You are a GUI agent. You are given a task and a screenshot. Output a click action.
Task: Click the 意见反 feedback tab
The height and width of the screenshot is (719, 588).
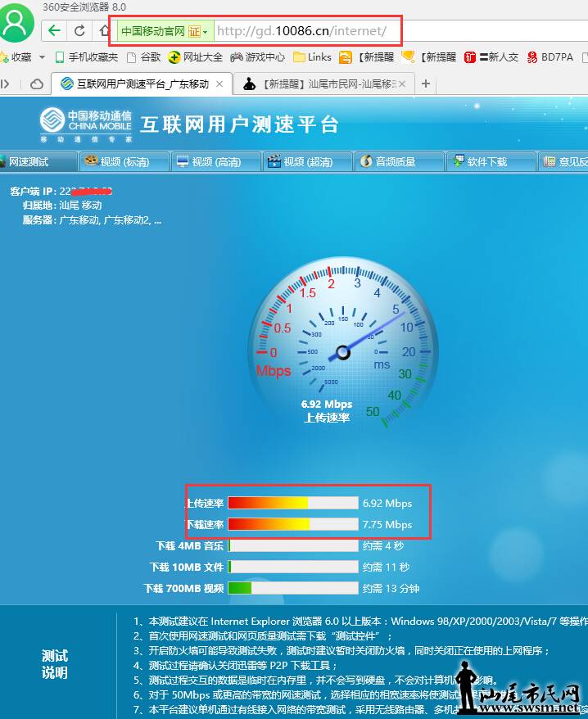click(x=563, y=161)
